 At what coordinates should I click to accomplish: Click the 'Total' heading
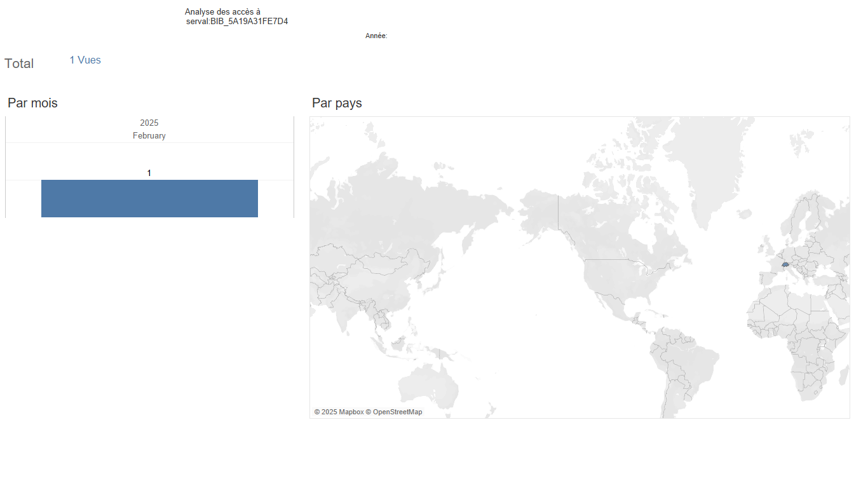coord(19,64)
